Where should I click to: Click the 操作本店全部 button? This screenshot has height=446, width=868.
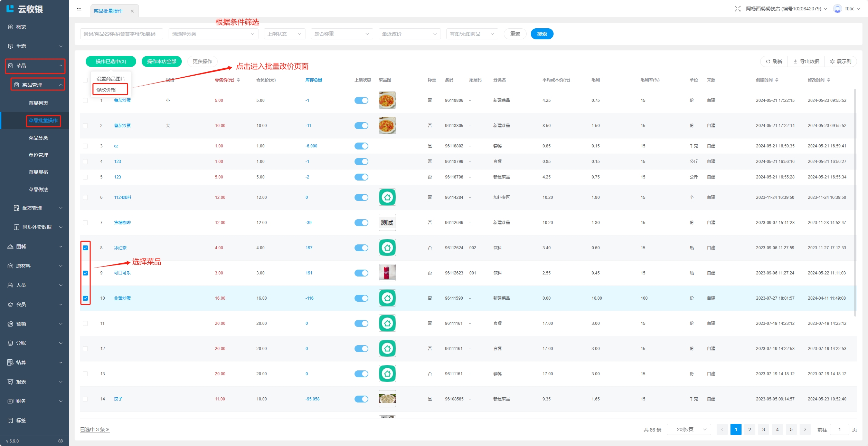coord(162,61)
